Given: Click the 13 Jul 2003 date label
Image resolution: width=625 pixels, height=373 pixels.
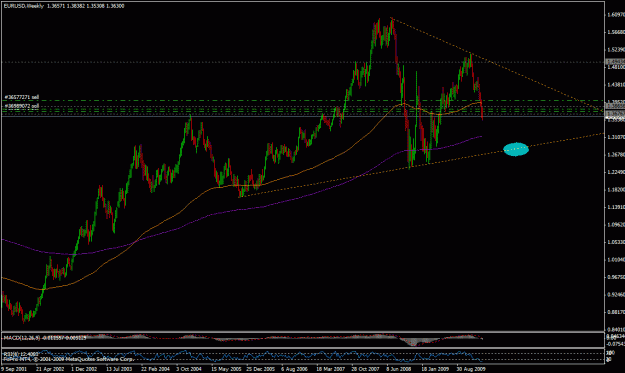Looking at the screenshot, I should (120, 369).
